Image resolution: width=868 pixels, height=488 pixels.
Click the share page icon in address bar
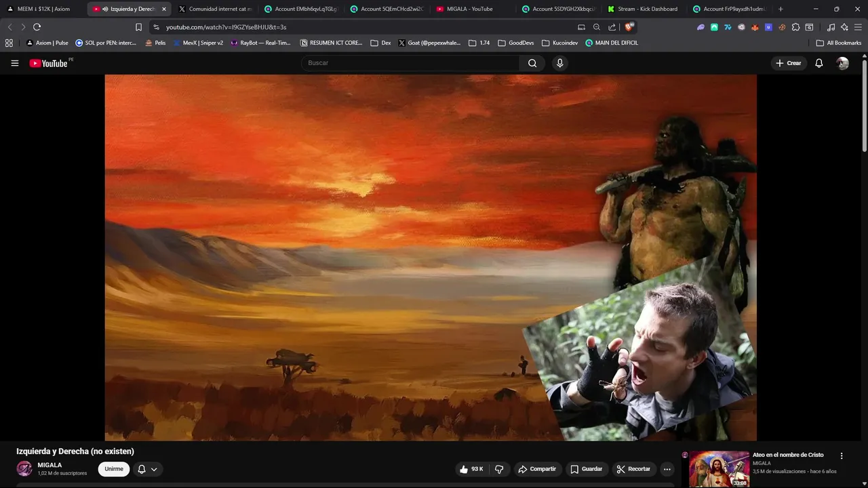612,27
